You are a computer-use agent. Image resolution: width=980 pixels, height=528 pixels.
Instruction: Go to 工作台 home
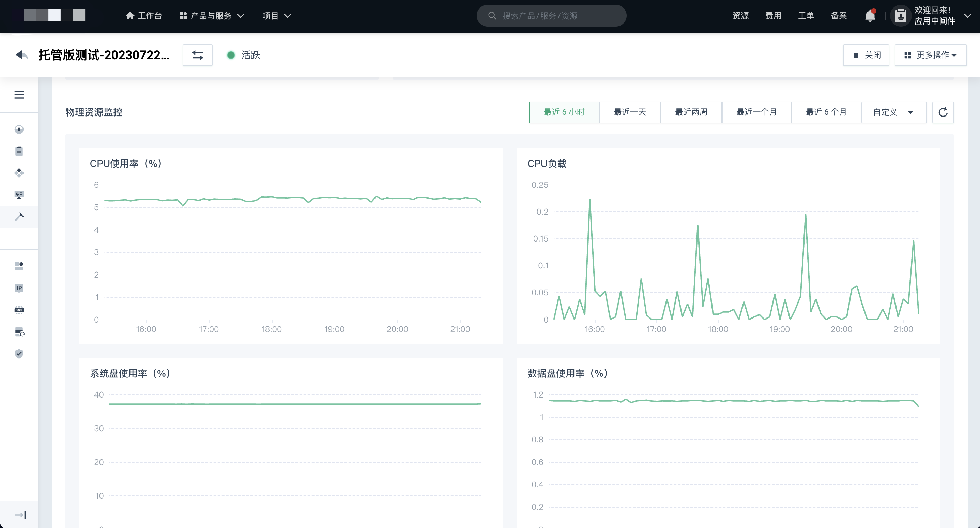pos(144,16)
